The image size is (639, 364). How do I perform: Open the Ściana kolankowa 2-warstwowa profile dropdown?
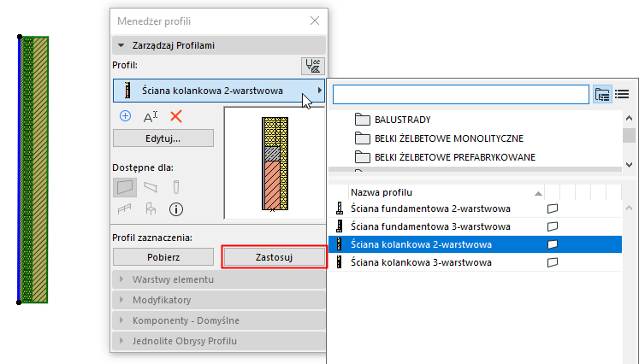[218, 90]
